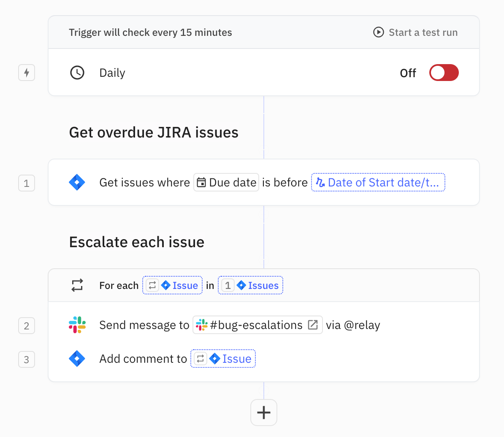Click the step 2 number badge

tap(26, 326)
